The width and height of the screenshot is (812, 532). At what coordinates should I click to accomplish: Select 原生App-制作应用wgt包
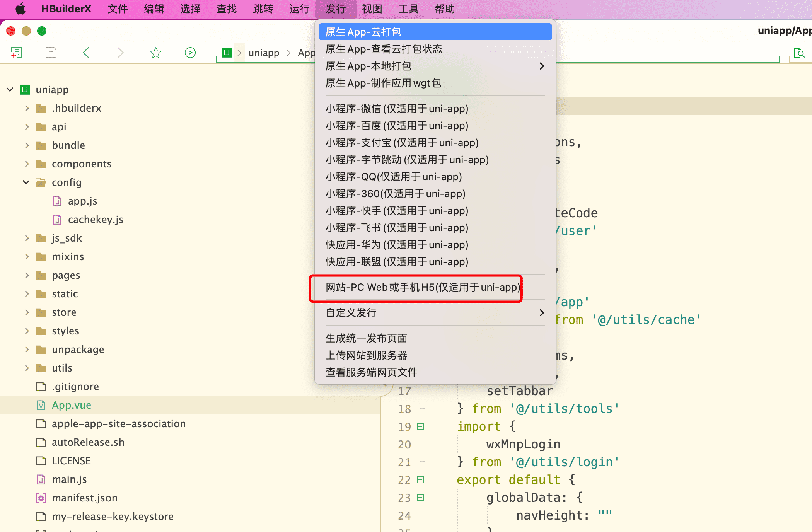click(435, 83)
